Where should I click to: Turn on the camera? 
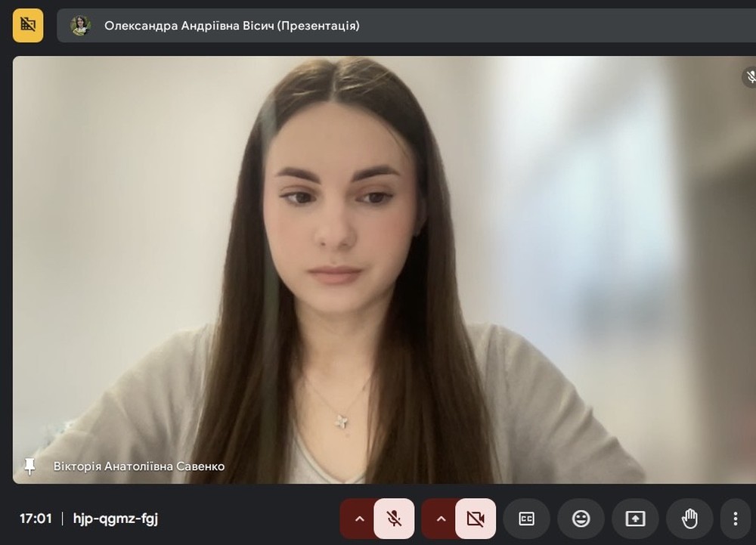pyautogui.click(x=476, y=519)
